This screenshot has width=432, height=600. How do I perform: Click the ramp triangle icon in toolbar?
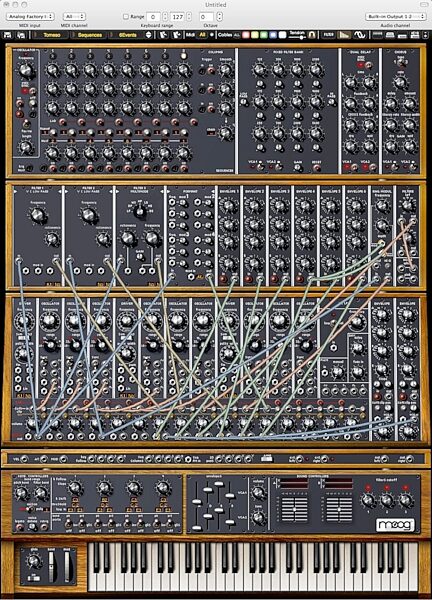click(x=344, y=35)
